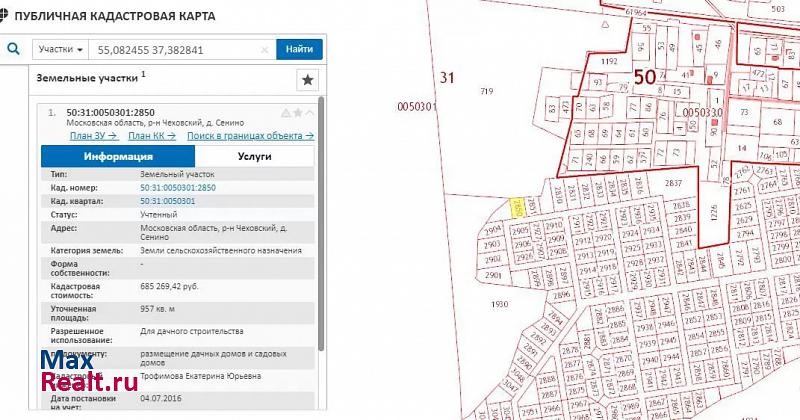Open the План КК link
800x420 pixels.
coord(152,135)
